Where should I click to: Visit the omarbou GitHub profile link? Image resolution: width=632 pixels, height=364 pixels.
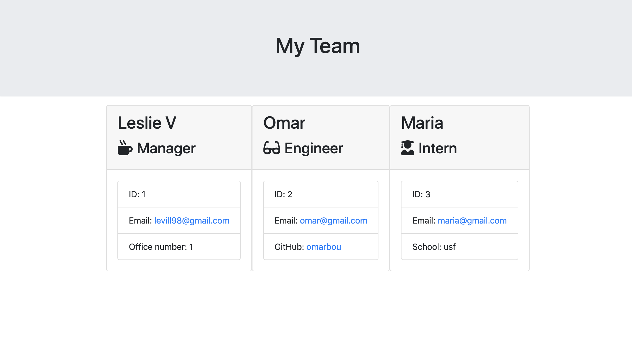point(324,247)
